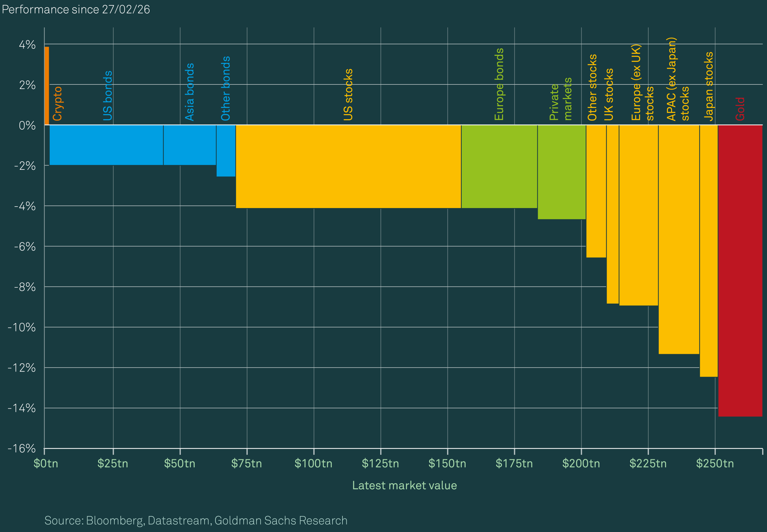767x532 pixels.
Task: Click the orange Crypto bar
Action: pos(47,86)
